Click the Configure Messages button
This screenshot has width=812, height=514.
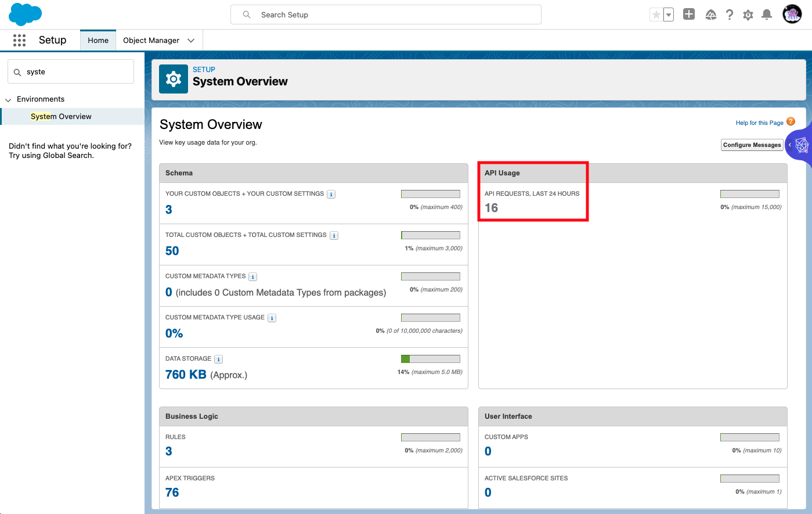[x=752, y=145]
